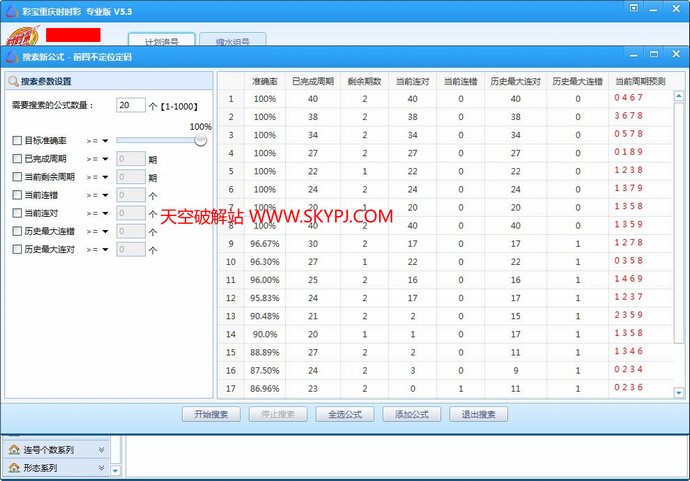Viewport: 690px width, 481px height.
Task: Tick the 已完成周期 filter checkbox
Action: (x=17, y=159)
